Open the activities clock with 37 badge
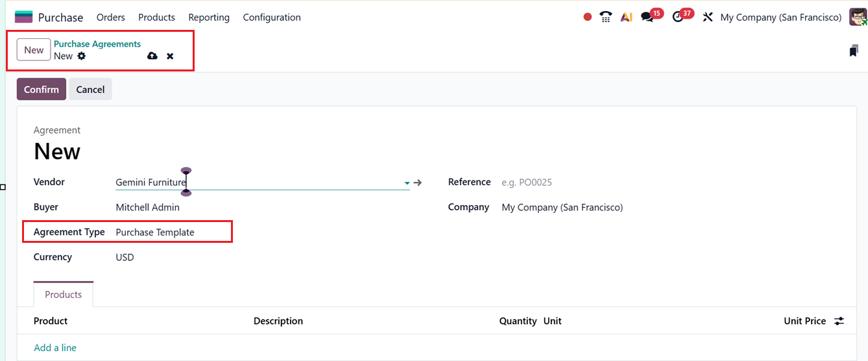The height and width of the screenshot is (361, 868). tap(678, 18)
